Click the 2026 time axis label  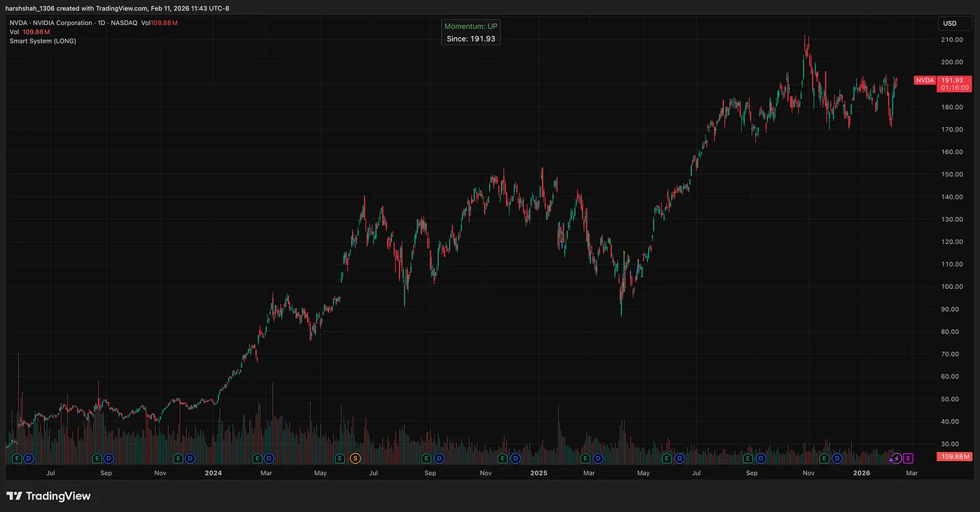tap(862, 473)
